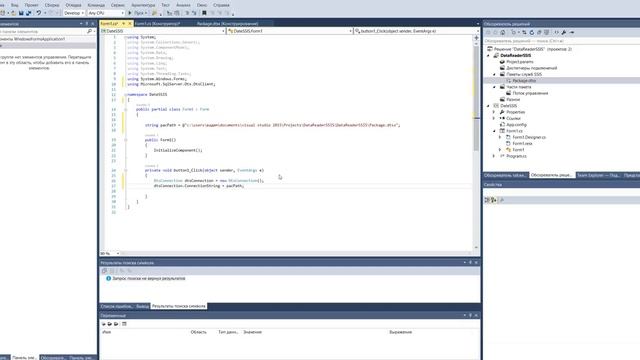
Task: Switch to the Обозреватель решений panel tab
Action: click(552, 175)
